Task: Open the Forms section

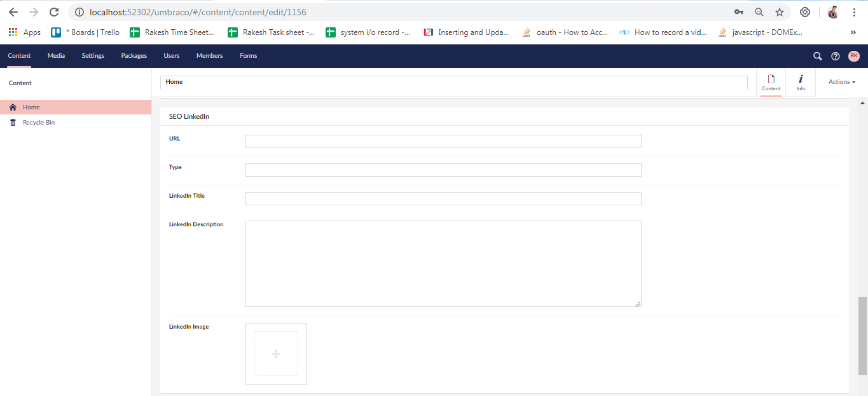Action: [249, 56]
